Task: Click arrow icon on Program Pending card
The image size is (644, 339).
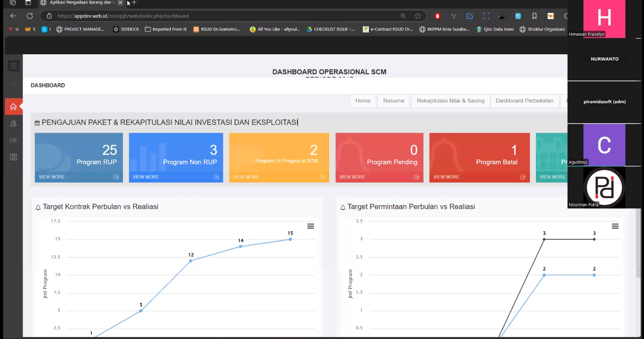Action: point(416,177)
